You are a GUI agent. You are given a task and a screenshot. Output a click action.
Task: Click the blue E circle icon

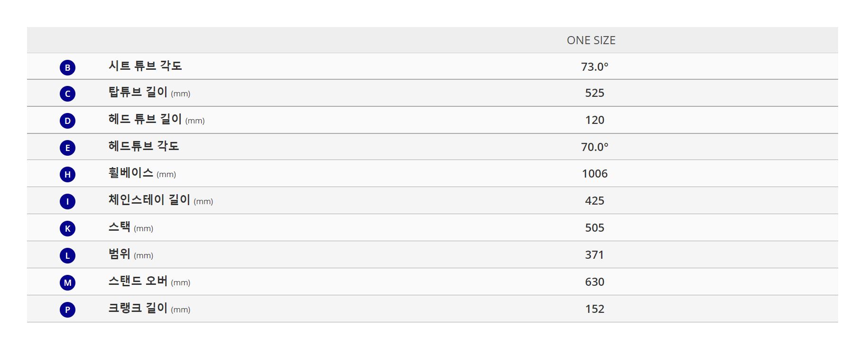[67, 148]
